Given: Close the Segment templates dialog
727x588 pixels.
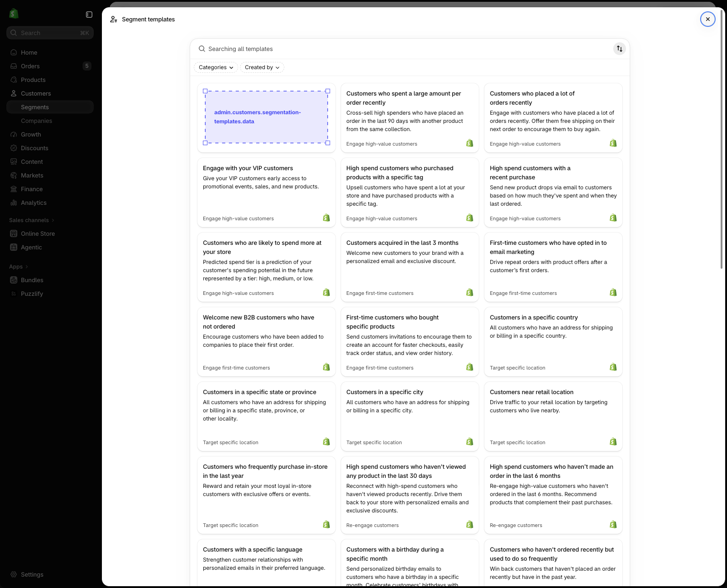Looking at the screenshot, I should point(707,19).
